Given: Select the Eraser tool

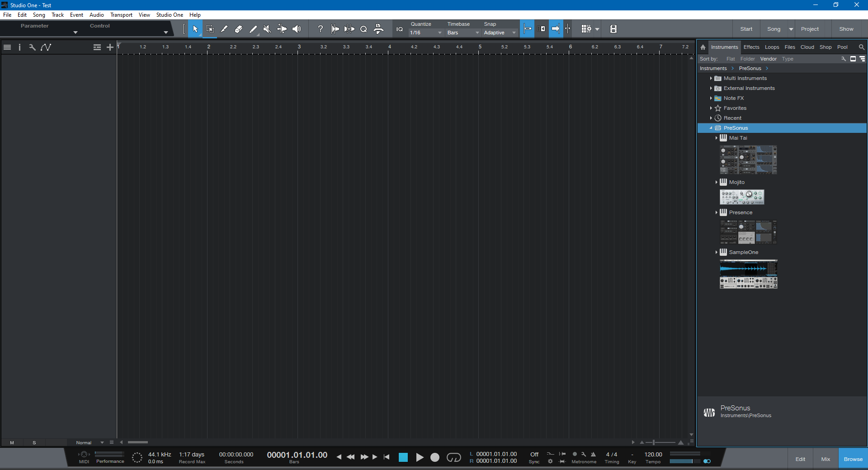Looking at the screenshot, I should pos(239,29).
